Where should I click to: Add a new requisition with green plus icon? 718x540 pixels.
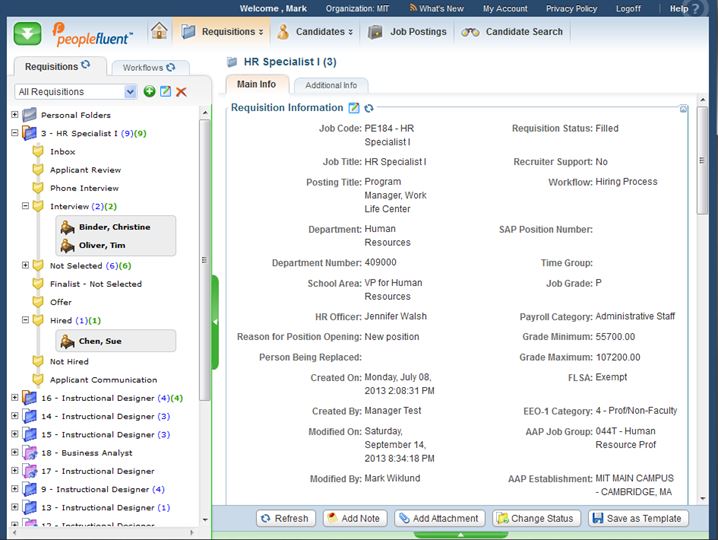149,92
